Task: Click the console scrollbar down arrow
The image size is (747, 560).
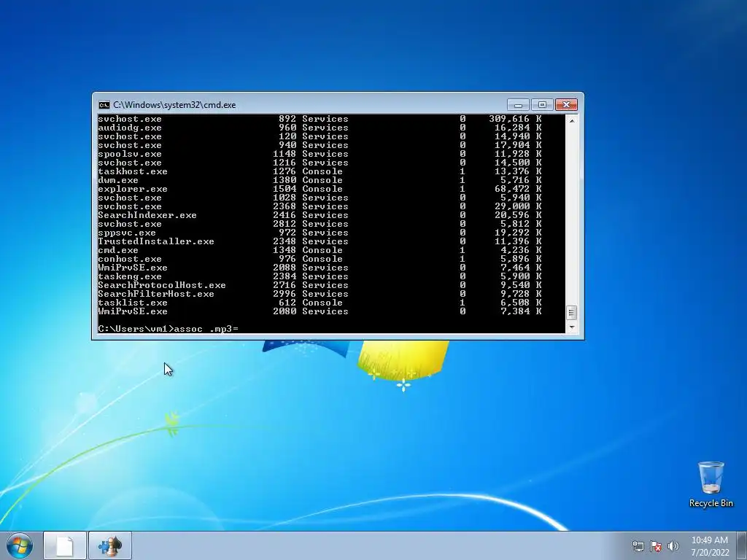Action: [x=572, y=327]
